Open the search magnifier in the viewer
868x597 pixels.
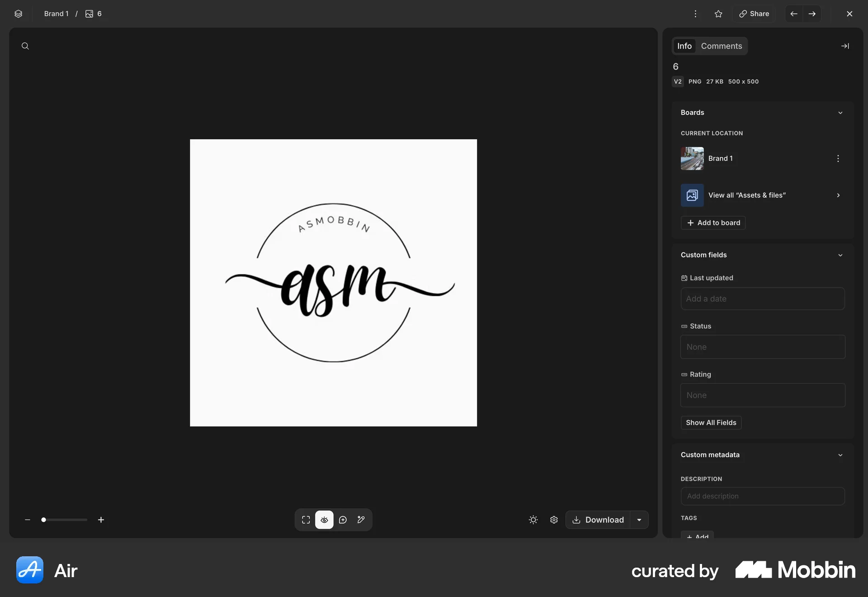[x=25, y=46]
